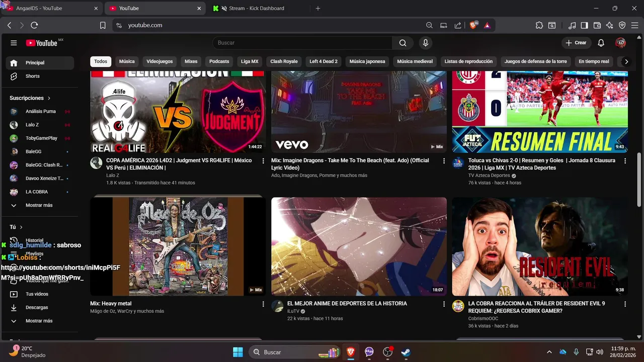Open Brave Rewards triangle icon
This screenshot has height=362, width=644.
[x=487, y=25]
